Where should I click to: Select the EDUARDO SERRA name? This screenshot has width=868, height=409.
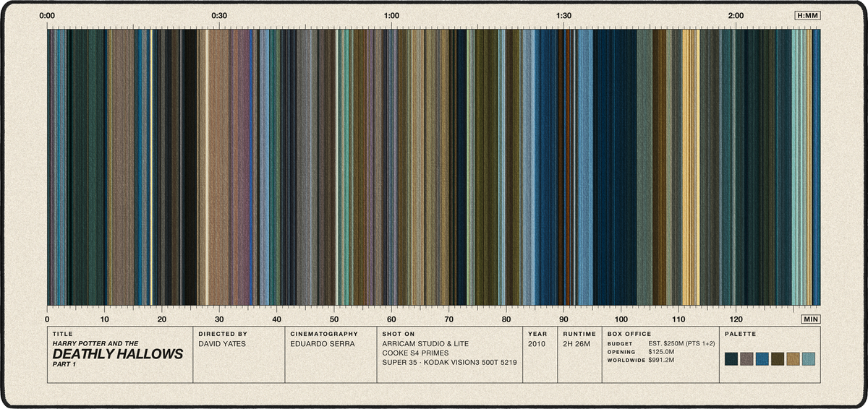click(x=322, y=344)
